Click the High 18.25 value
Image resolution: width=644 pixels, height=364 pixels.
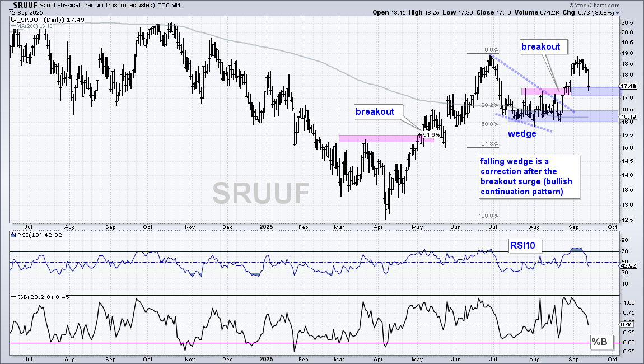point(424,12)
